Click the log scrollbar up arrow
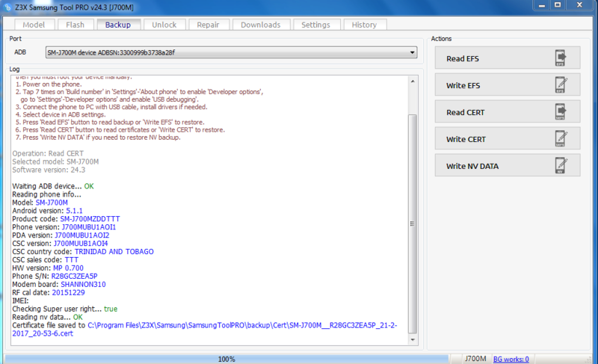This screenshot has width=598, height=364. tap(413, 81)
